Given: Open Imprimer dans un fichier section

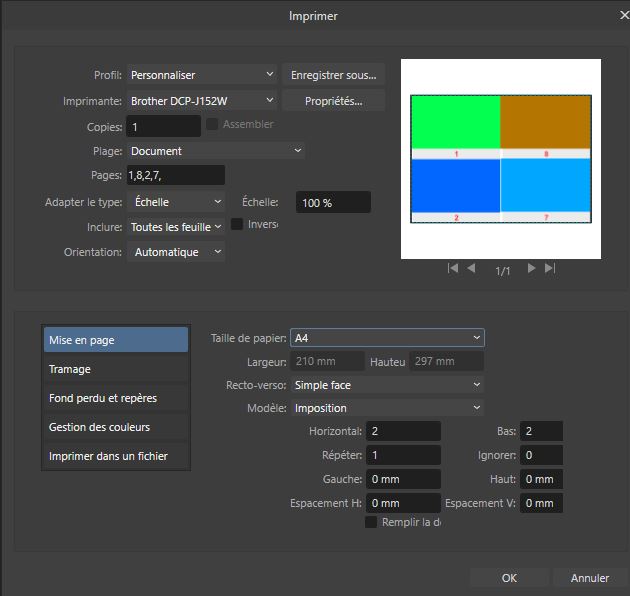Looking at the screenshot, I should tap(116, 456).
